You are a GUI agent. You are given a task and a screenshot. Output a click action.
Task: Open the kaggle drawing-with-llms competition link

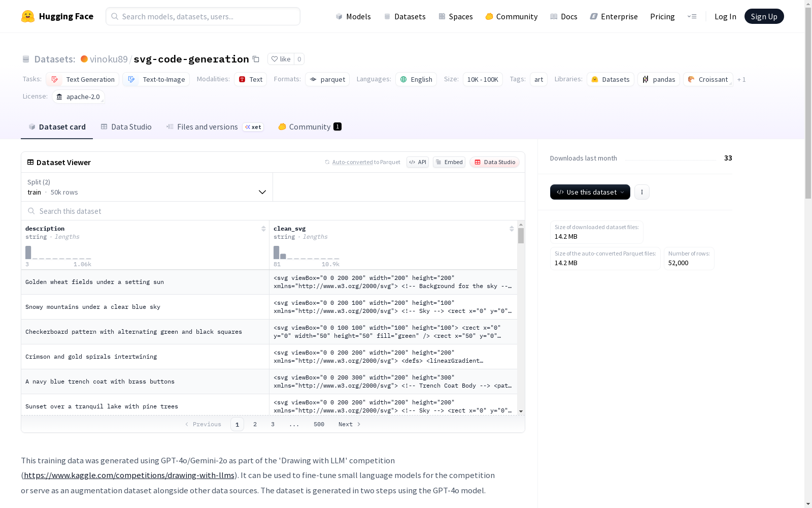coord(129,475)
